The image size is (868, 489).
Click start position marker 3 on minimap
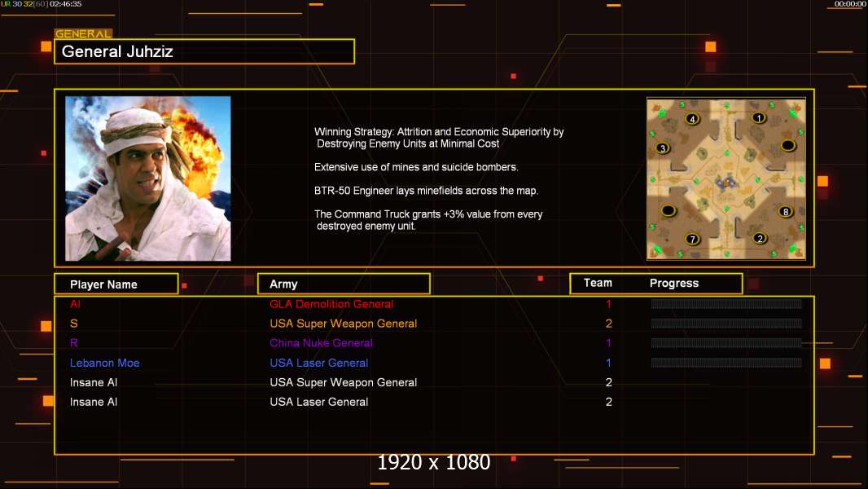click(x=663, y=148)
